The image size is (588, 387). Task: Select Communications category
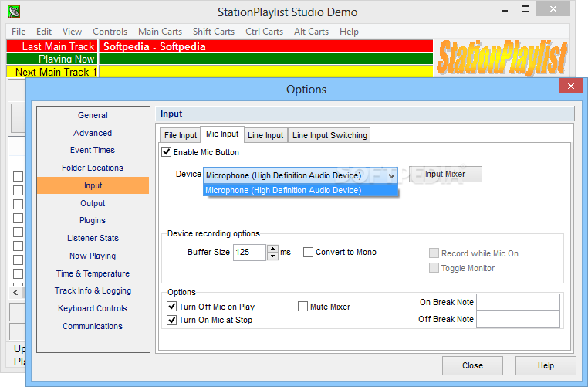93,326
